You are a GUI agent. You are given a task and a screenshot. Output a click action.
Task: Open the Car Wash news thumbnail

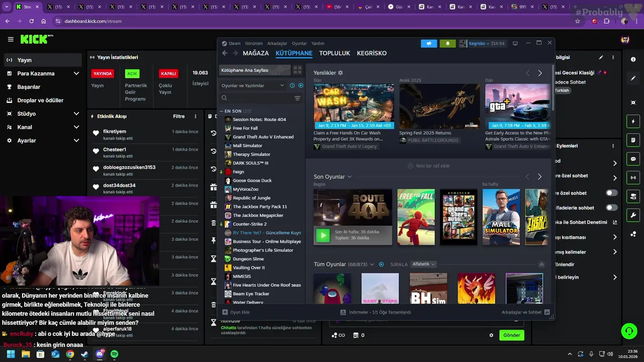point(354,106)
